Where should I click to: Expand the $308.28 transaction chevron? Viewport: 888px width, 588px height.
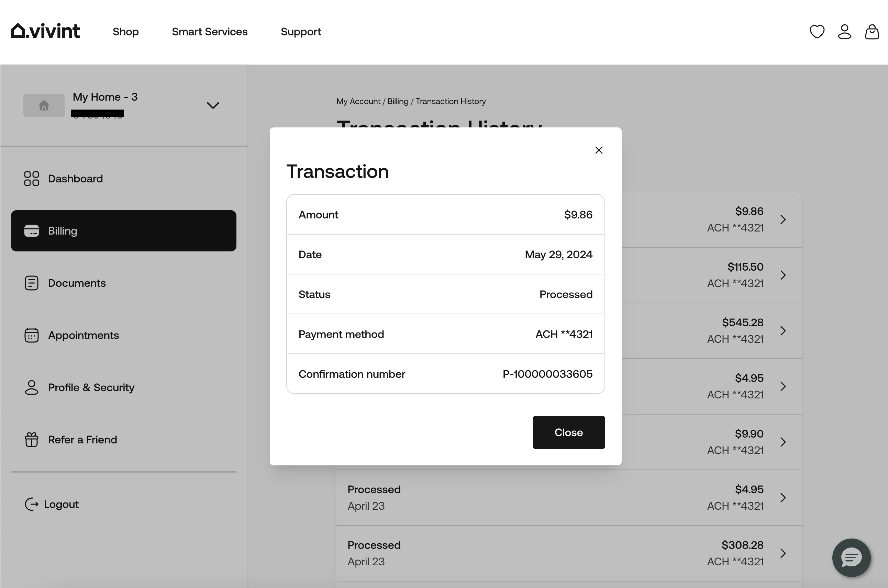(783, 553)
